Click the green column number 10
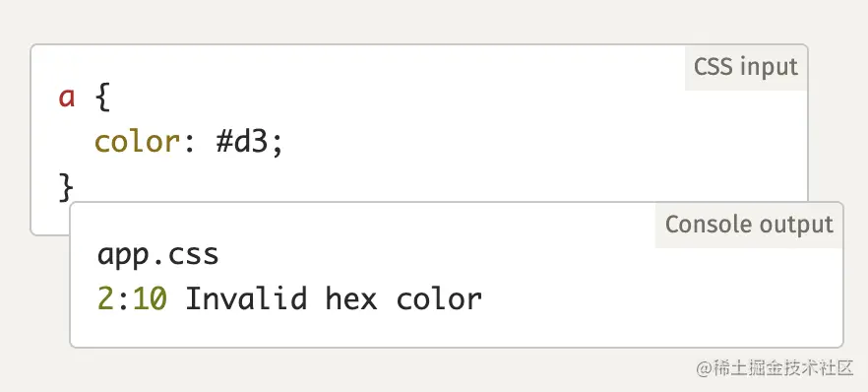 coord(150,299)
